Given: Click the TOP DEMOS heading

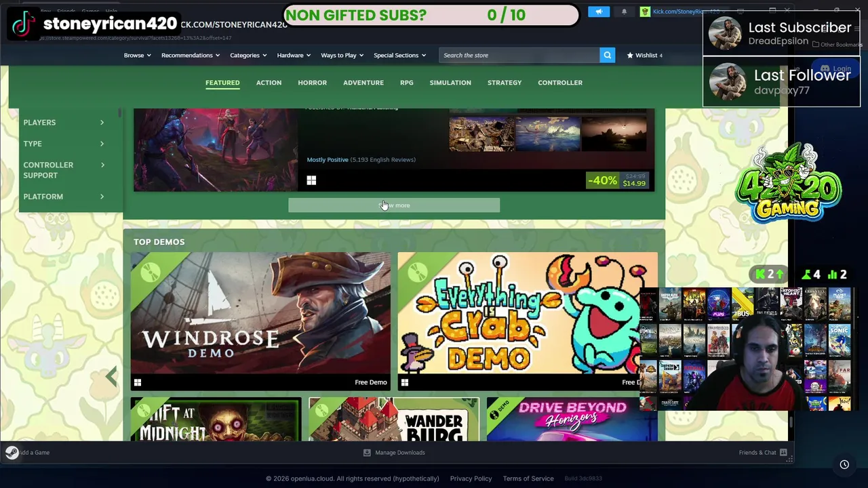Looking at the screenshot, I should [x=159, y=242].
